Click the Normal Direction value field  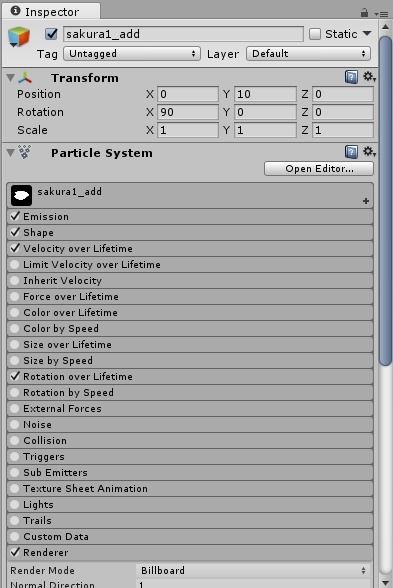point(253,584)
